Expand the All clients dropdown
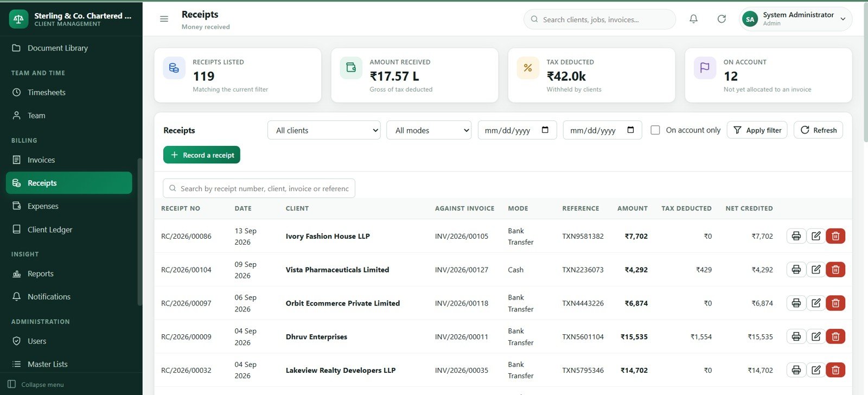This screenshot has height=395, width=868. pyautogui.click(x=324, y=130)
